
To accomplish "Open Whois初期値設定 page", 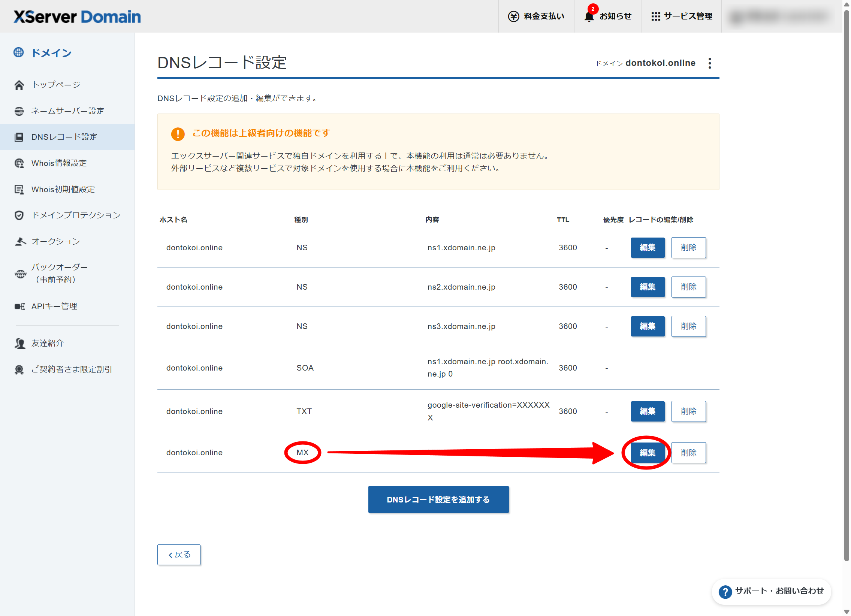I will [67, 190].
